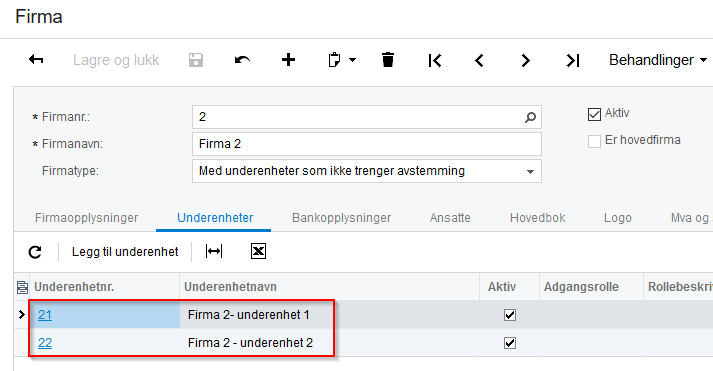The width and height of the screenshot is (713, 371).
Task: Click the row indicator arrow for row 21
Action: tap(21, 314)
